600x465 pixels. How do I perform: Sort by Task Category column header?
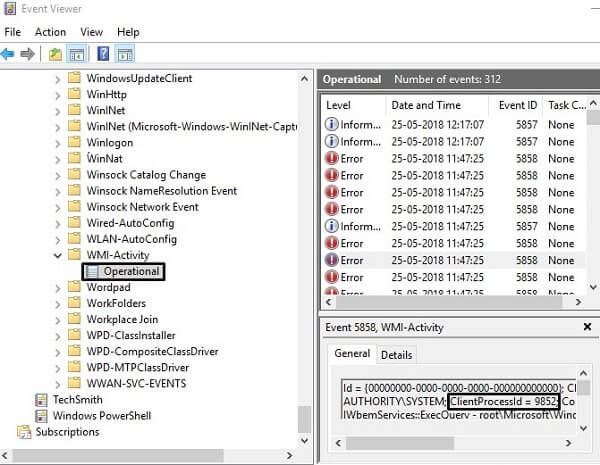click(x=565, y=105)
